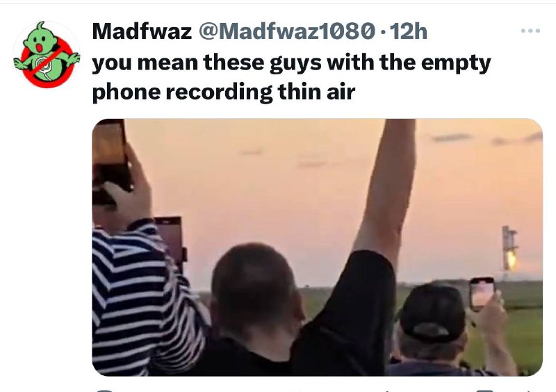Click the partially visible reply icon below photo
The width and height of the screenshot is (556, 392).
pos(104,390)
